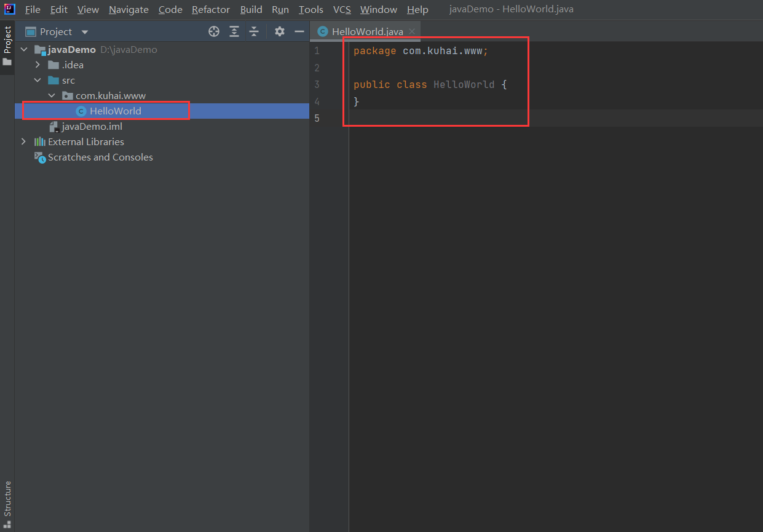
Task: Click the 'D:\javaDemo' path text
Action: [x=128, y=49]
